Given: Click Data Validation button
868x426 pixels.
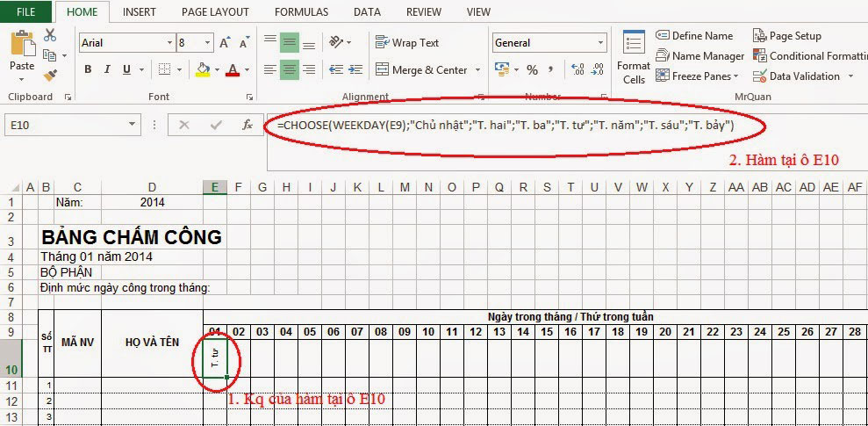Looking at the screenshot, I should tap(797, 76).
